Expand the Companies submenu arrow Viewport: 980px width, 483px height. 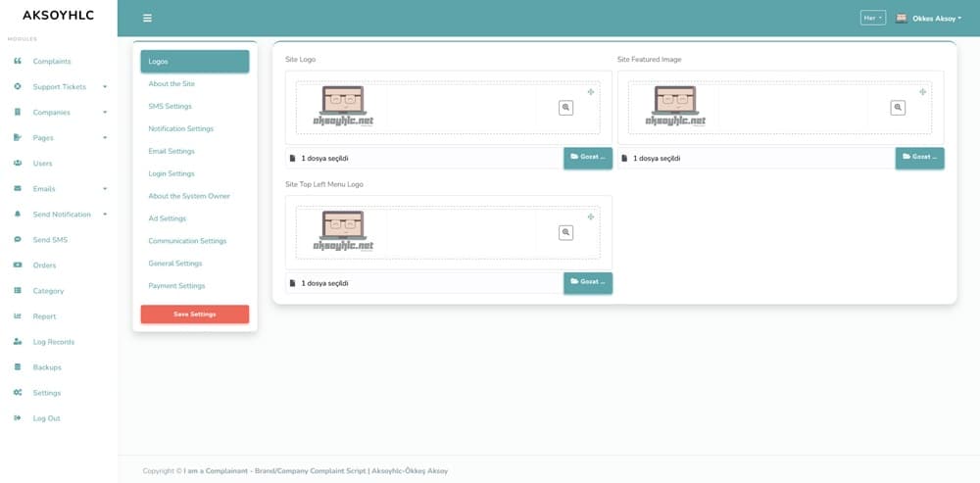[x=105, y=113]
